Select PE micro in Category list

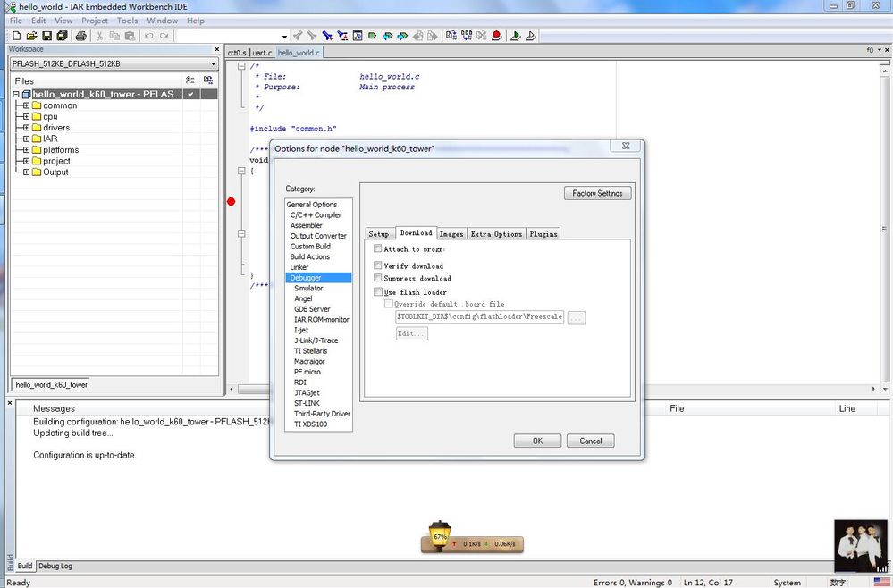coord(307,372)
